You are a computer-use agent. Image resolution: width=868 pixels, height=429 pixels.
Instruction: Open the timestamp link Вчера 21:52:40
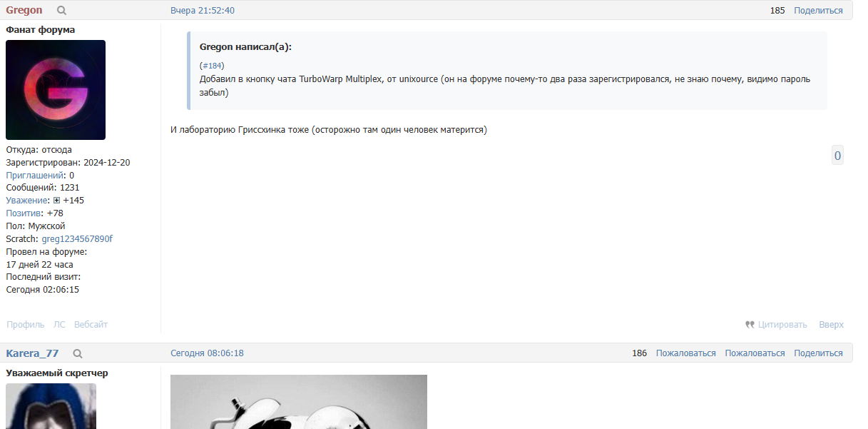(x=203, y=11)
